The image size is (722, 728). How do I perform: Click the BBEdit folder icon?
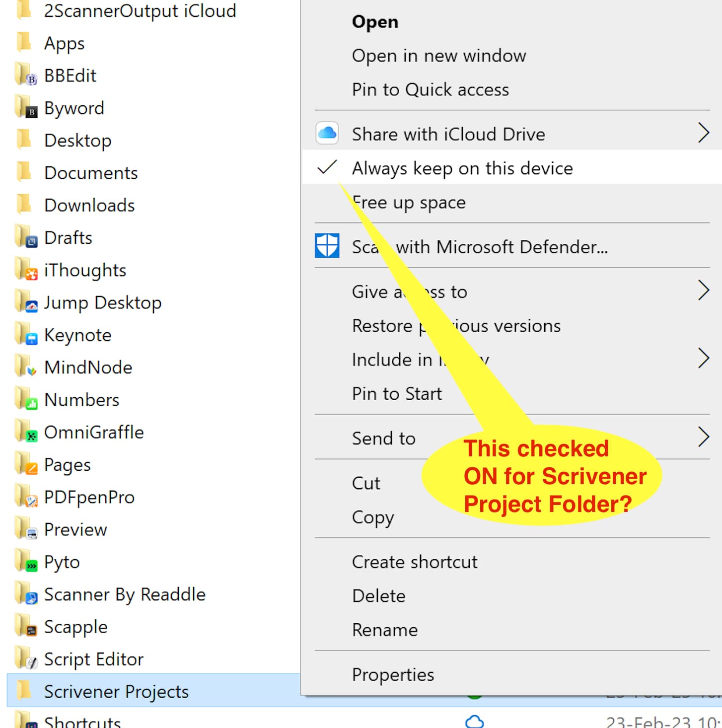(26, 75)
